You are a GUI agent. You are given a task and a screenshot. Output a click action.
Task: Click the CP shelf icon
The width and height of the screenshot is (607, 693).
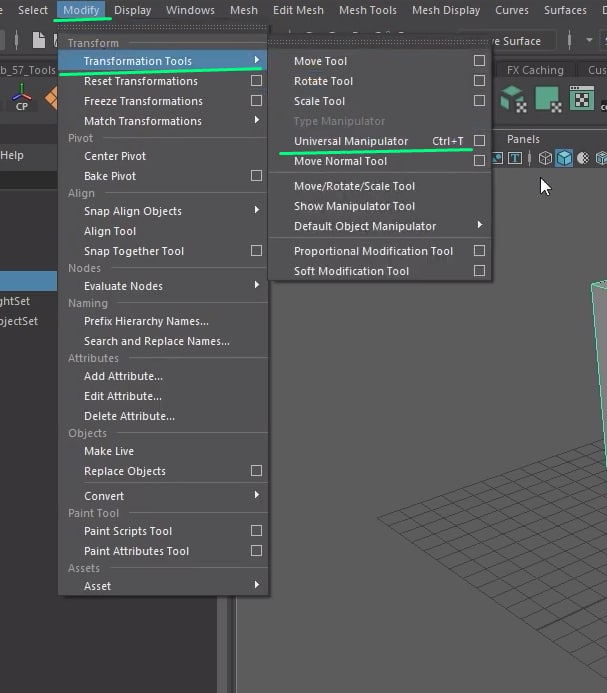(x=22, y=99)
